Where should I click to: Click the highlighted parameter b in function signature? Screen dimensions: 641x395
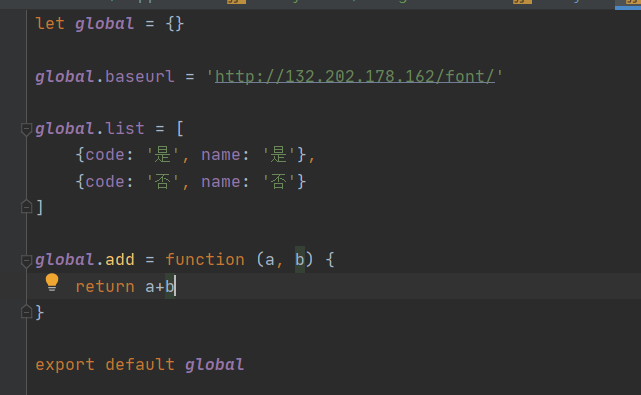coord(300,260)
